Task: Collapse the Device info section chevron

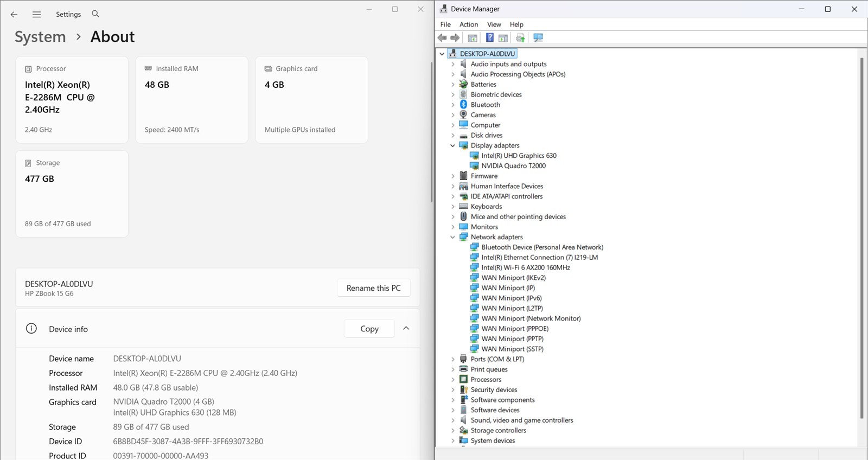Action: click(x=406, y=328)
